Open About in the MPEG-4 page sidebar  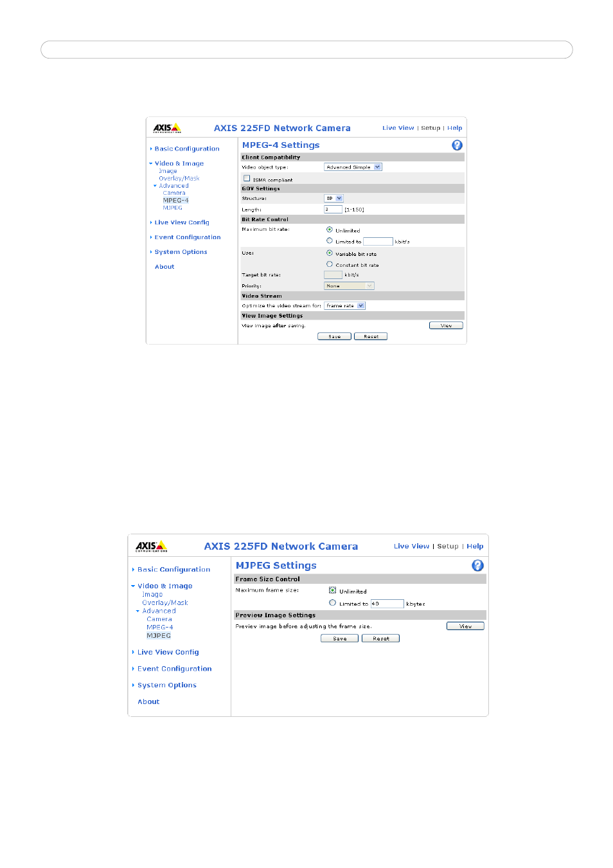point(164,267)
